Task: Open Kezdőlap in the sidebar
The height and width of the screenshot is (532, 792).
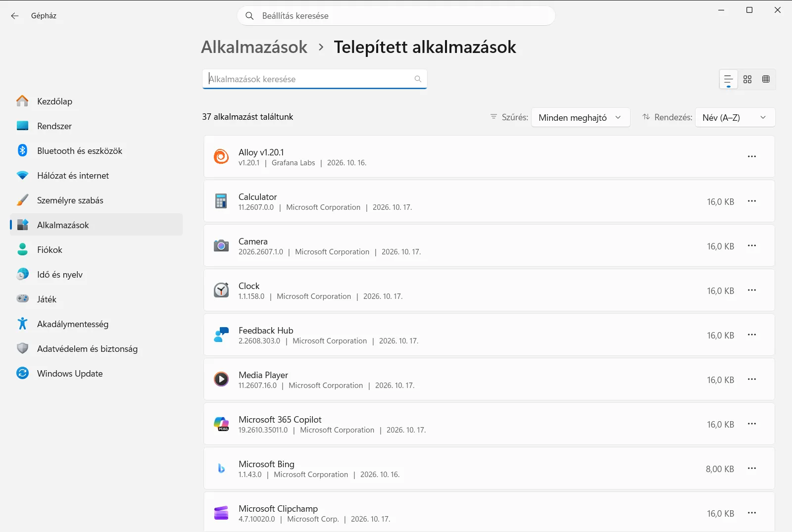Action: click(96, 101)
